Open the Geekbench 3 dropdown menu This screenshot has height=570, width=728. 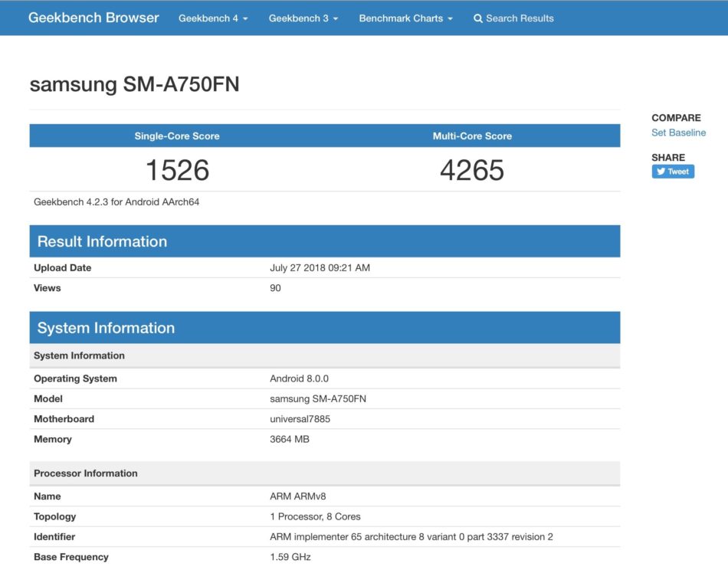303,18
